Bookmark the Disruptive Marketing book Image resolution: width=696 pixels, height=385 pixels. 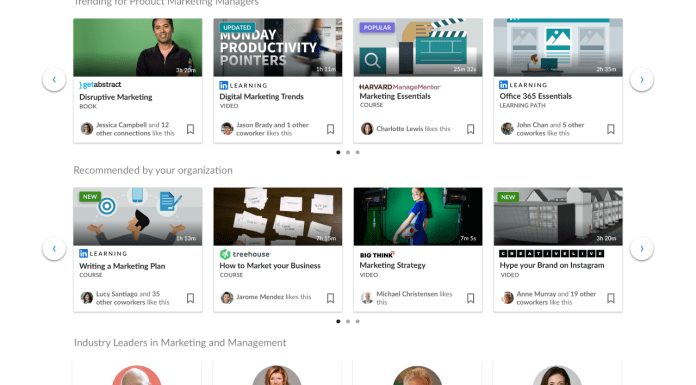(x=190, y=129)
